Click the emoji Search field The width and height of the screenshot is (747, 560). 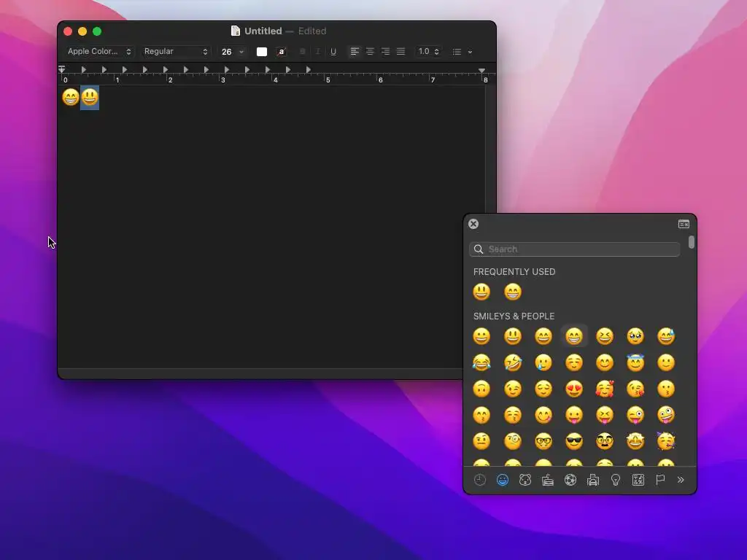[575, 249]
